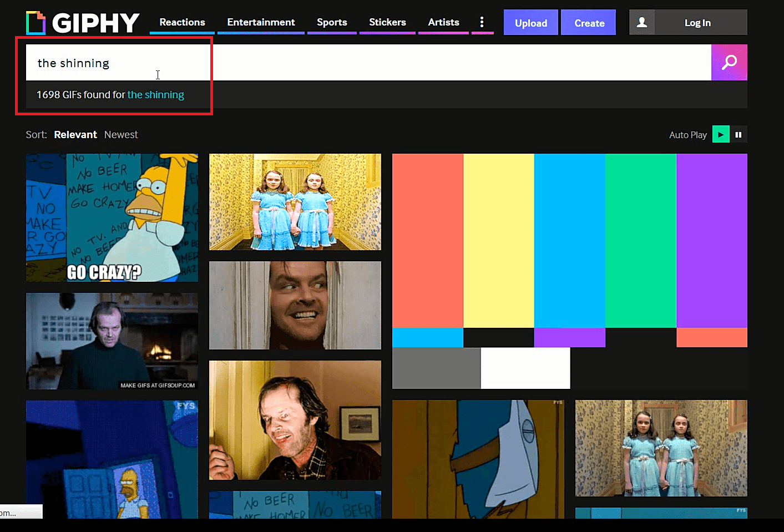Click in the search field containing 'the shinning'
Screen dimensions: 784x532
point(368,63)
